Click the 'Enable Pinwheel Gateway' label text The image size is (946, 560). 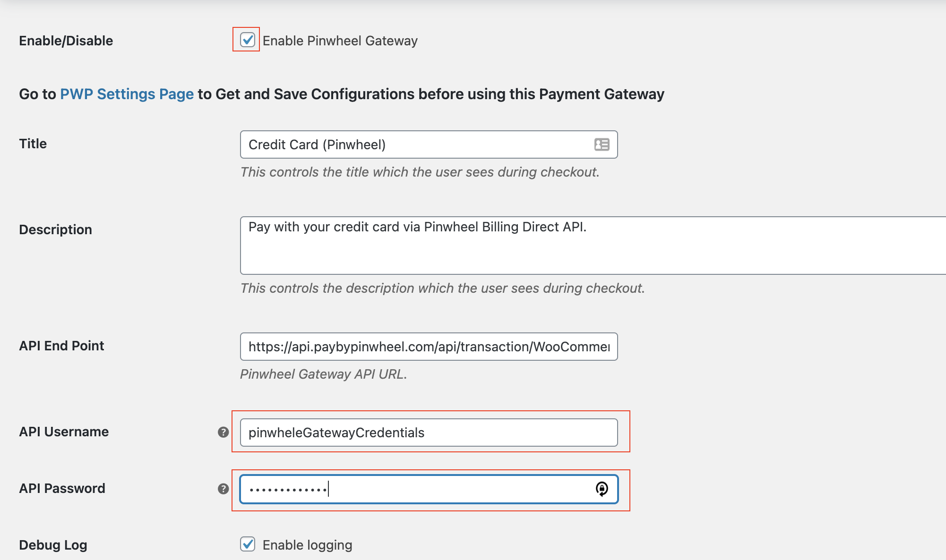[340, 41]
